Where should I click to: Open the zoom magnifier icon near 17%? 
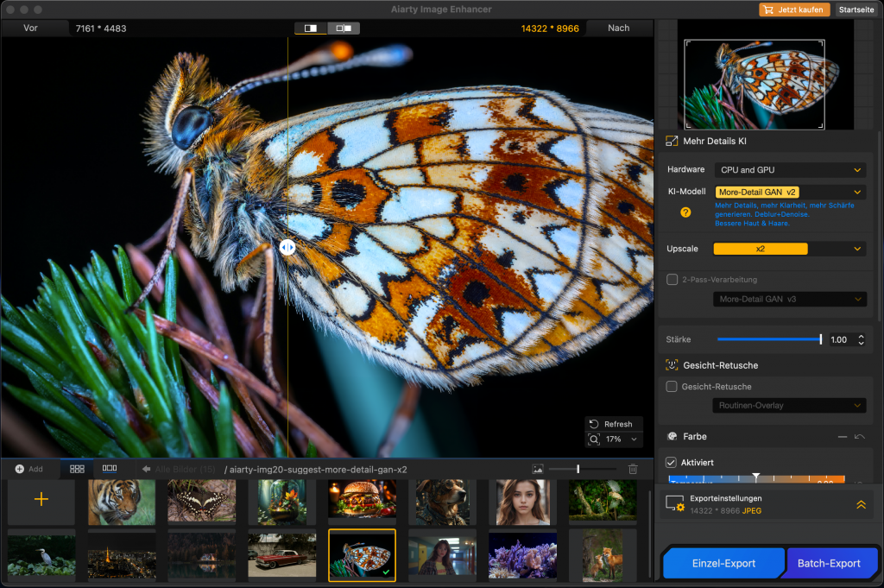pyautogui.click(x=594, y=439)
